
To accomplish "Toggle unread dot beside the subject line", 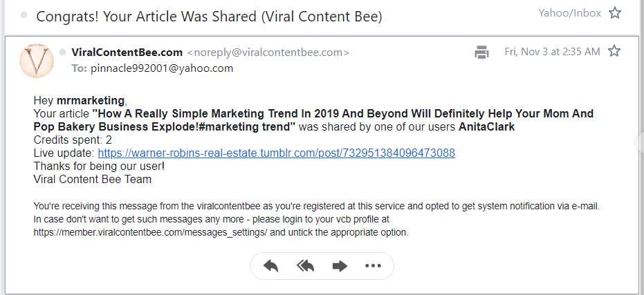I will point(24,15).
